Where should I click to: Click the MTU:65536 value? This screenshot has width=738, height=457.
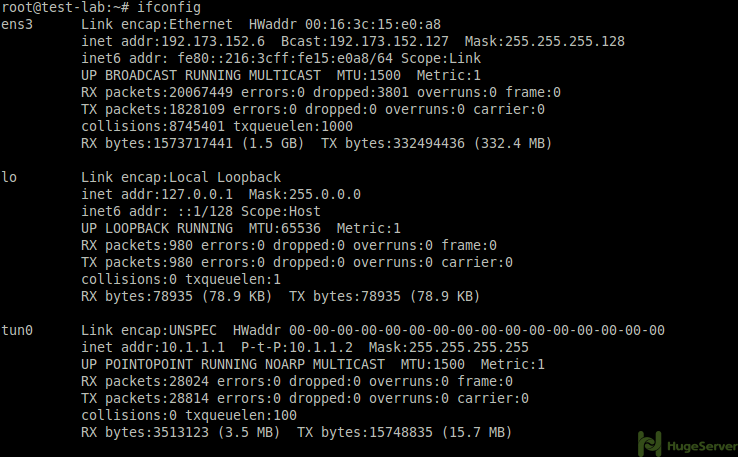click(285, 228)
